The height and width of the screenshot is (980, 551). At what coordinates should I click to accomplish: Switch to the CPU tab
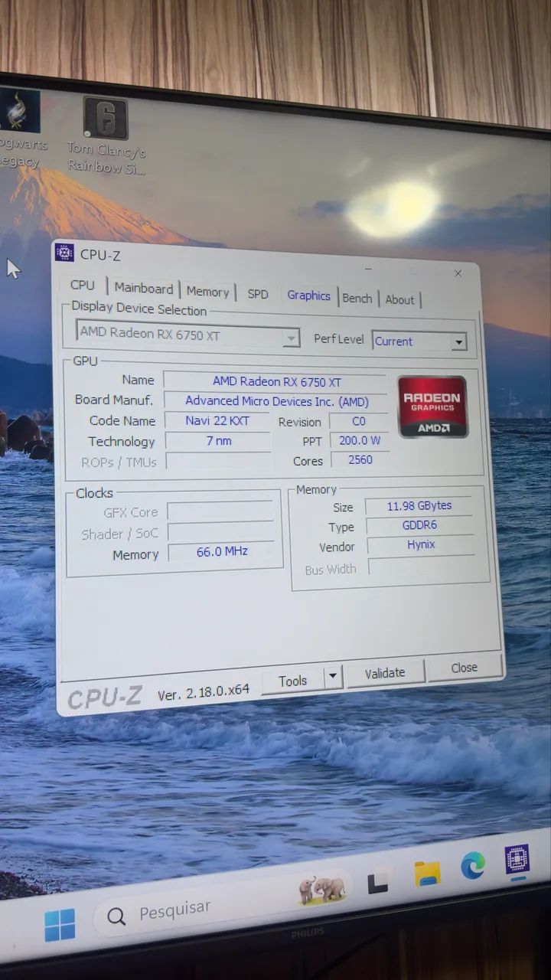(x=83, y=286)
